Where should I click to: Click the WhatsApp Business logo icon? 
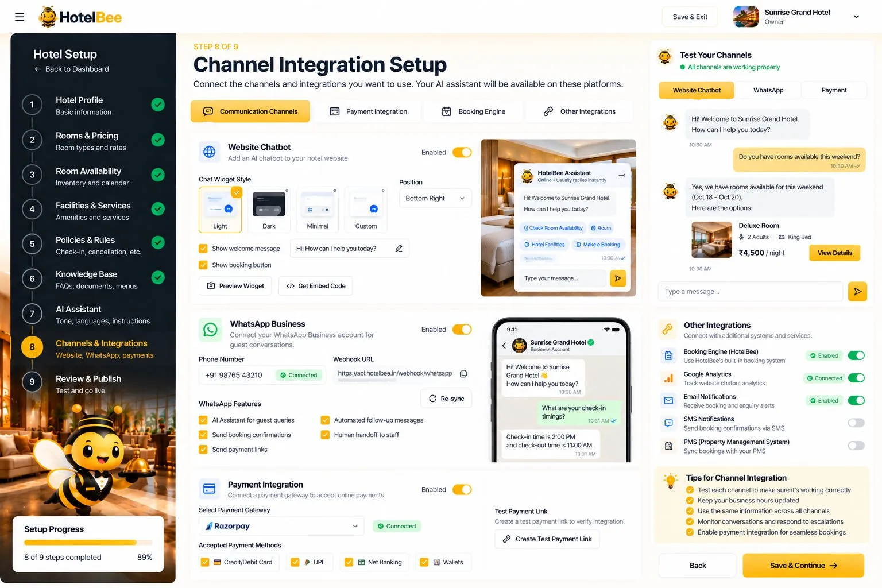click(210, 330)
